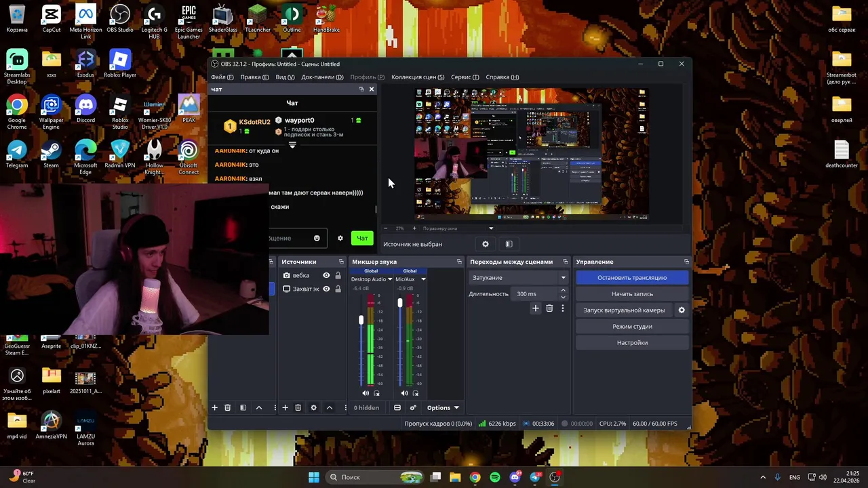
Task: Open the Файл menu
Action: point(222,77)
